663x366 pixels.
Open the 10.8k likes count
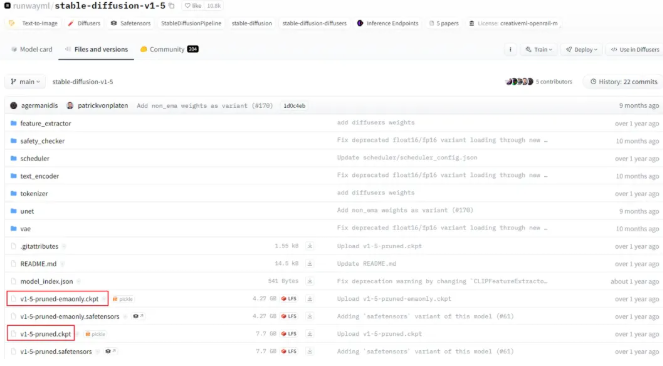click(214, 6)
